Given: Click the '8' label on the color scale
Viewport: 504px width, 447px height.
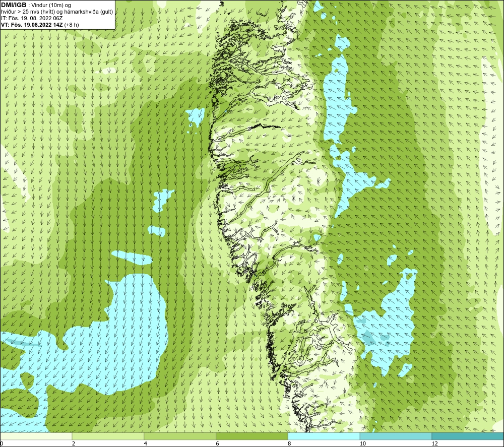Looking at the screenshot, I should [290, 443].
